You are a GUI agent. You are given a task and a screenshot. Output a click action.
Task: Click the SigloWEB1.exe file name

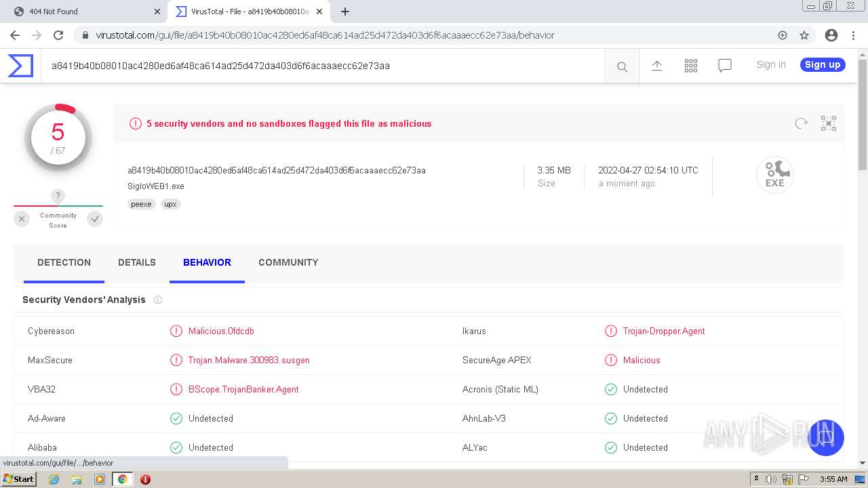click(156, 186)
